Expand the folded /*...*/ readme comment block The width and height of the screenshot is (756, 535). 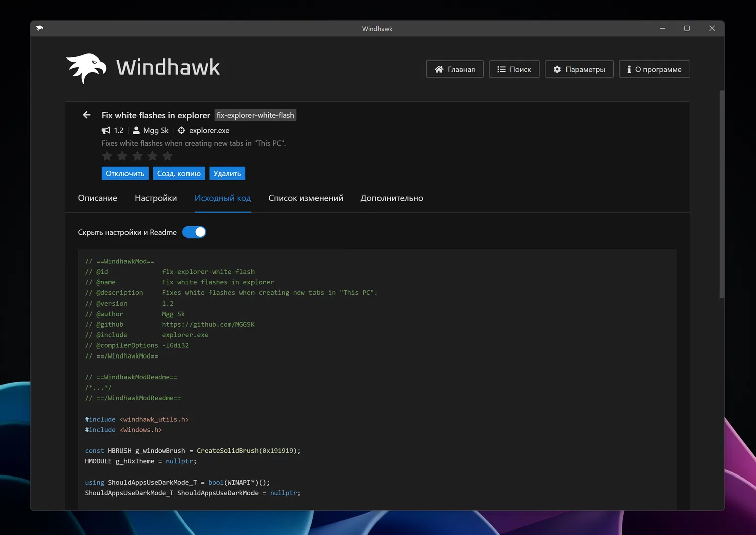(98, 388)
